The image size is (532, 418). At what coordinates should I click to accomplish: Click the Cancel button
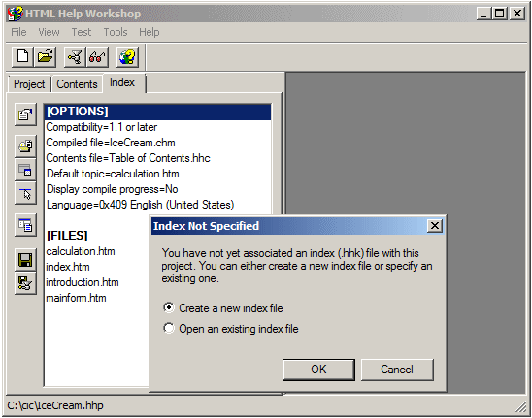[397, 370]
